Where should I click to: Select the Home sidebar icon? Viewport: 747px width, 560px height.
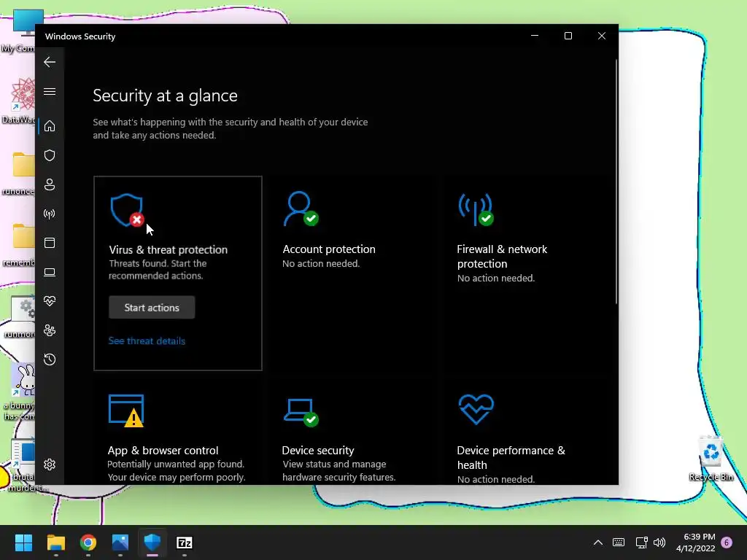(x=50, y=125)
